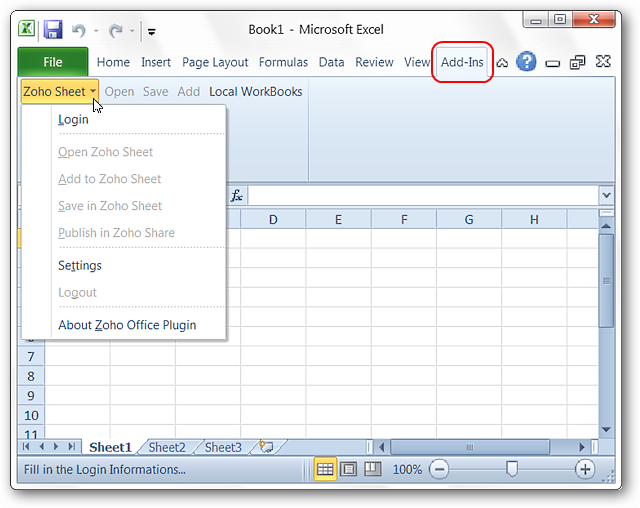Image resolution: width=640 pixels, height=508 pixels.
Task: Open Excel Help with the question mark
Action: (x=526, y=62)
